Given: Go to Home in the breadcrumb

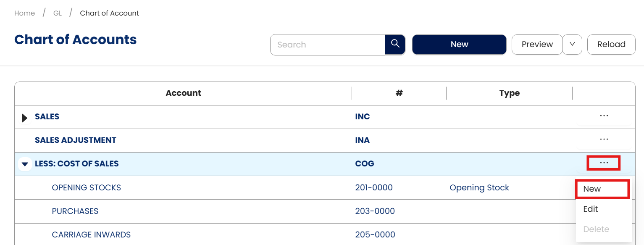Looking at the screenshot, I should (x=24, y=13).
